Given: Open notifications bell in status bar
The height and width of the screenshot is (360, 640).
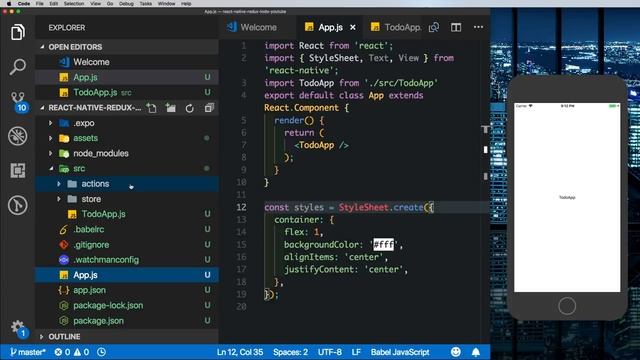Looking at the screenshot, I should click(x=476, y=352).
